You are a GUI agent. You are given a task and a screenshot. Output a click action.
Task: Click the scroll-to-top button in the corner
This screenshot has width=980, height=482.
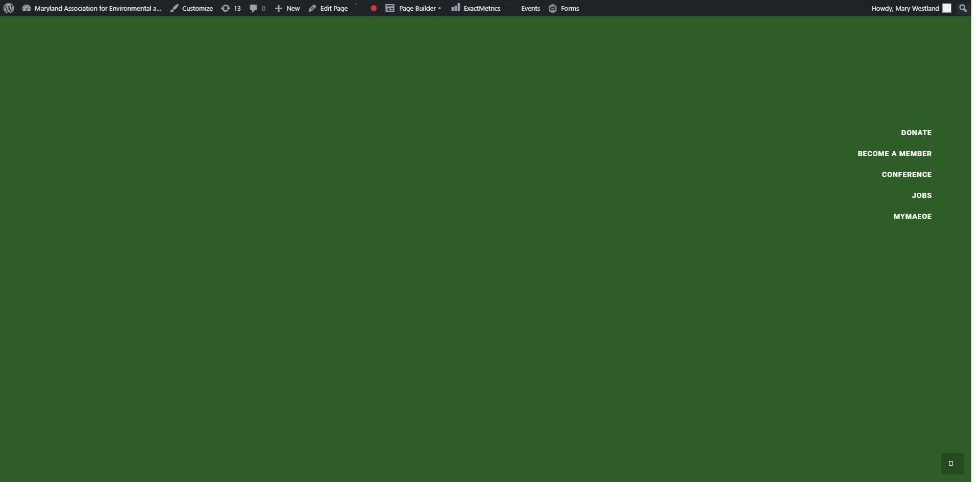click(951, 463)
